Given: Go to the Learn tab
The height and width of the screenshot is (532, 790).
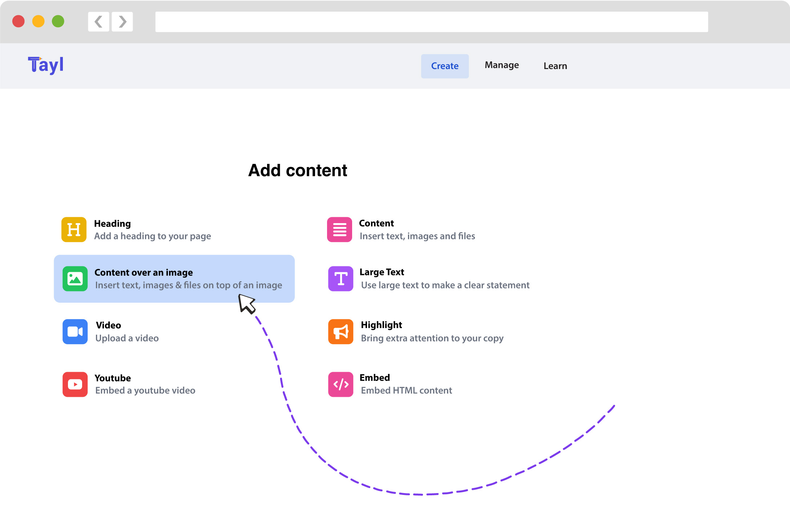Looking at the screenshot, I should pos(555,66).
